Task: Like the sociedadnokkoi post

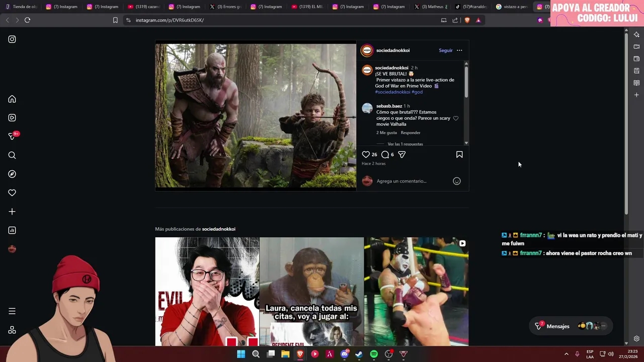Action: [x=366, y=154]
